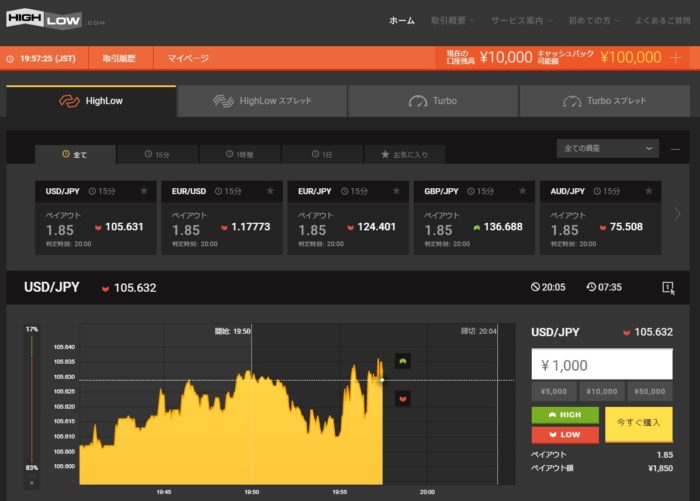Show next asset cards with right chevron
The height and width of the screenshot is (501, 700).
point(677,214)
